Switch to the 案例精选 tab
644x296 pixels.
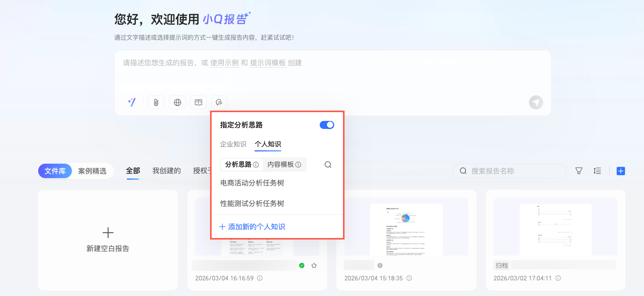[x=92, y=171]
